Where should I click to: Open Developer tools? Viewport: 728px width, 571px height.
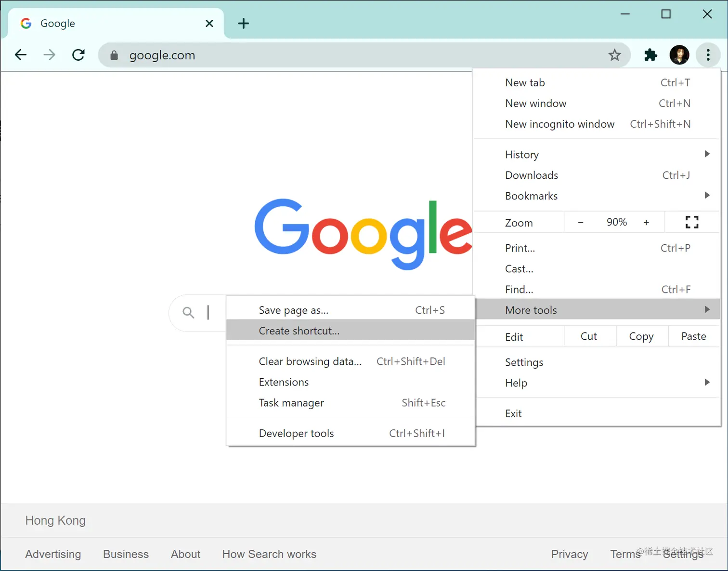click(351, 433)
